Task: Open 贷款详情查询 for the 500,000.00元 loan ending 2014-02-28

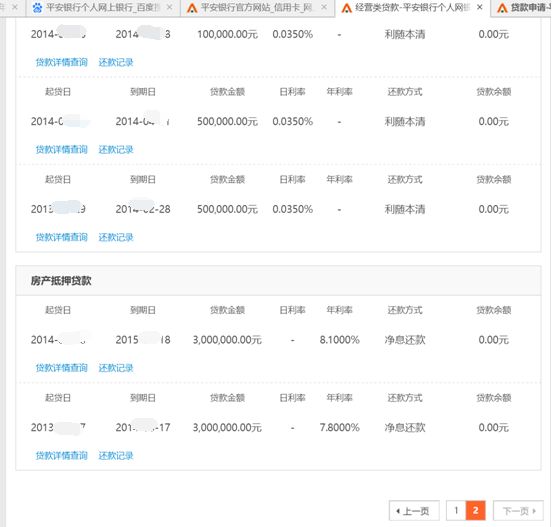Action: (x=61, y=237)
